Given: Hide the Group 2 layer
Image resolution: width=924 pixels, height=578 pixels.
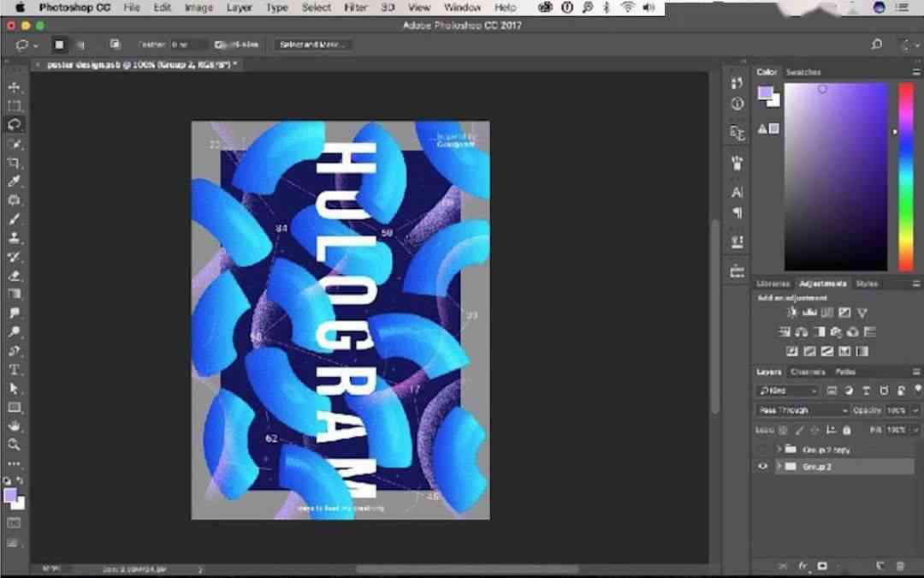Looking at the screenshot, I should 762,467.
